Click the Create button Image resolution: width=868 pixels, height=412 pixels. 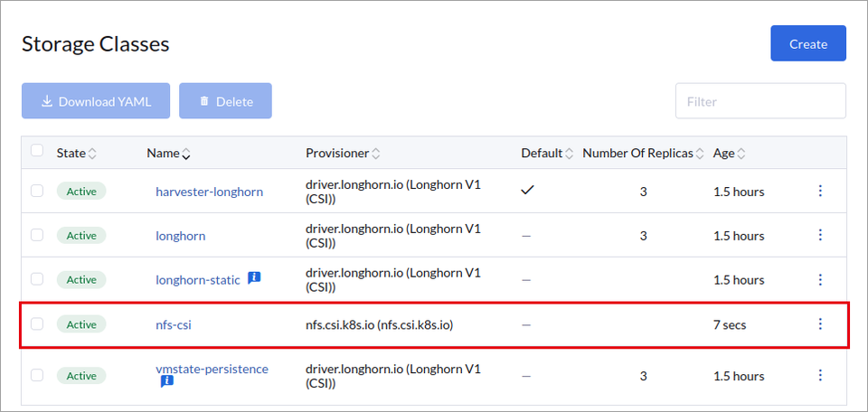tap(808, 43)
